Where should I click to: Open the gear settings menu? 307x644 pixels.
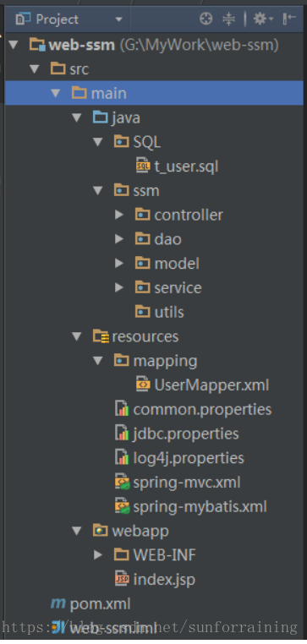[263, 19]
